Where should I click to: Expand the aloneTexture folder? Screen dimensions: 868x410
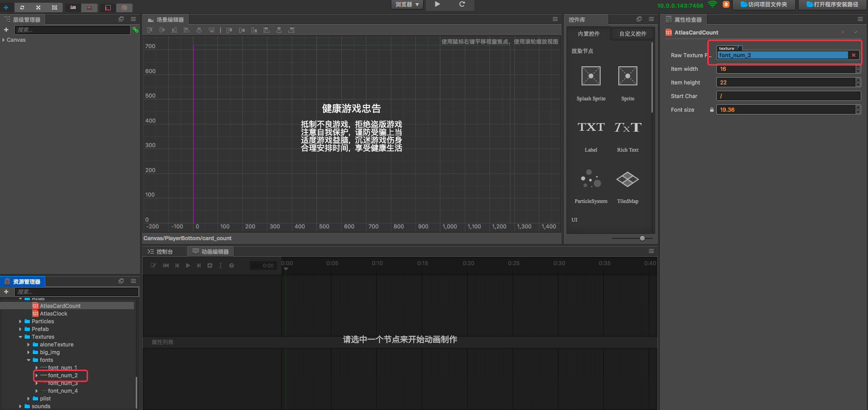pos(29,345)
